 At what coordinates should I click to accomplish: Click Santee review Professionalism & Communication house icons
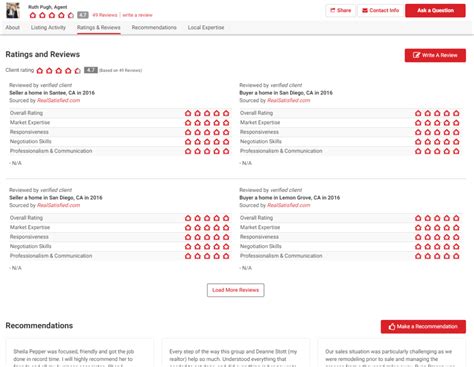(207, 151)
